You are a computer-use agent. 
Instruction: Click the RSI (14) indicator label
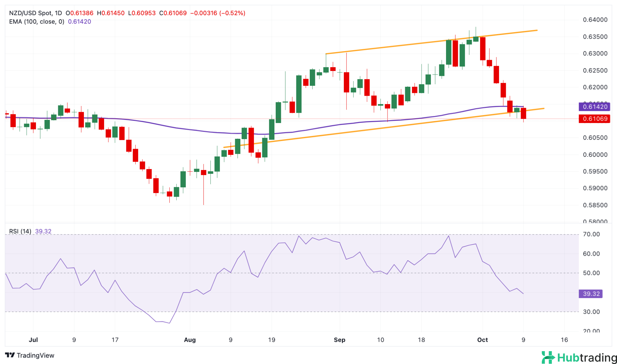tap(20, 231)
